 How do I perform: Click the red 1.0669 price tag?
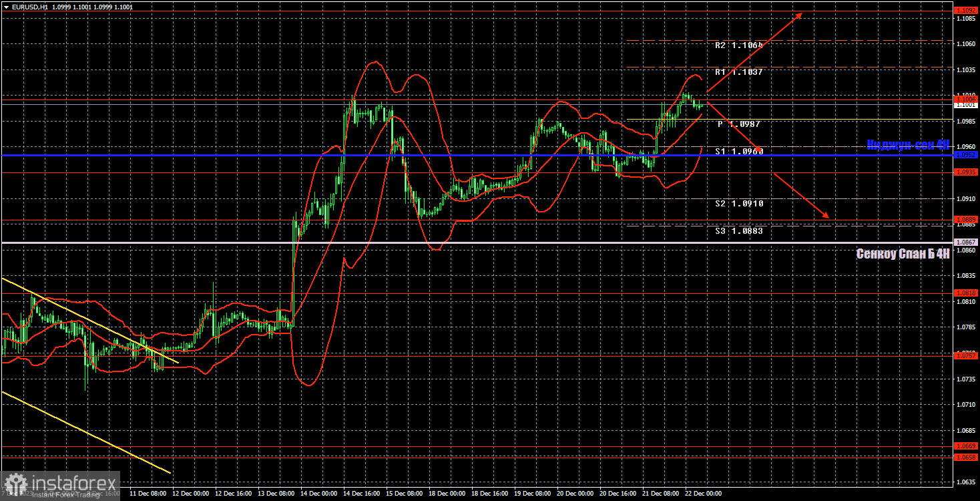point(966,446)
